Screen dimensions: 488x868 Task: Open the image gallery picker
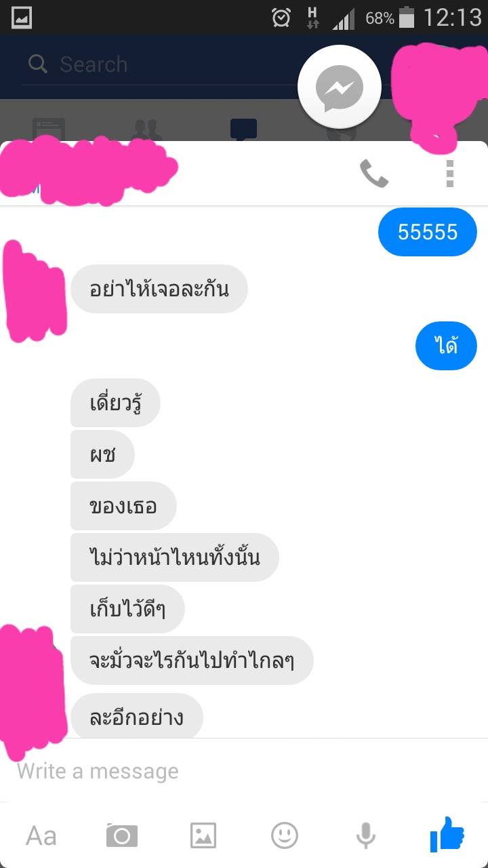coord(203,835)
